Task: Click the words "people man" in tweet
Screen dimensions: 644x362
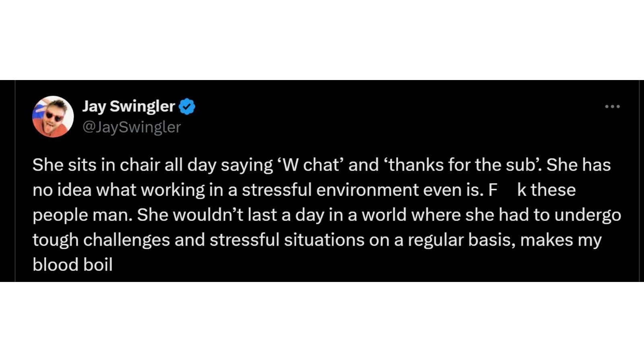Action: 82,215
